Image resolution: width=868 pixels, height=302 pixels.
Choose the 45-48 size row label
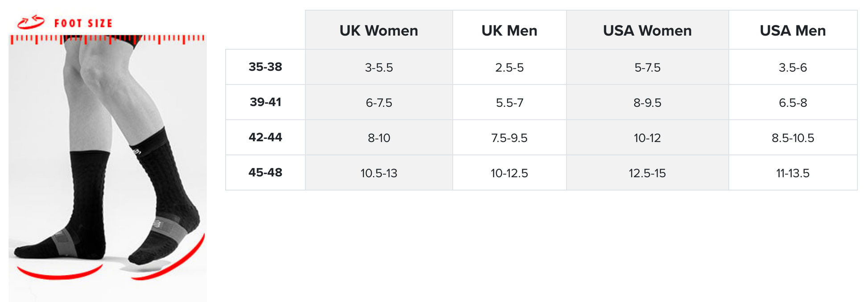[x=265, y=173]
